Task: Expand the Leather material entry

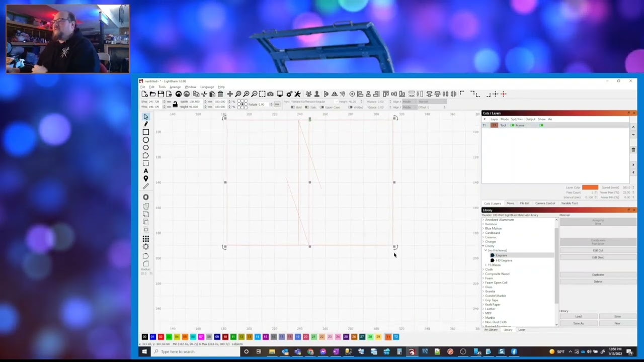Action: (x=483, y=309)
